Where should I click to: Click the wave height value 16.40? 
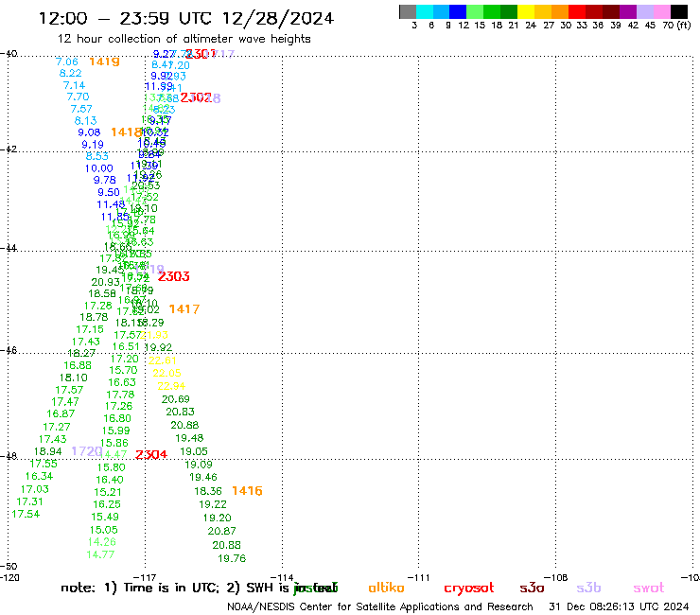110,480
